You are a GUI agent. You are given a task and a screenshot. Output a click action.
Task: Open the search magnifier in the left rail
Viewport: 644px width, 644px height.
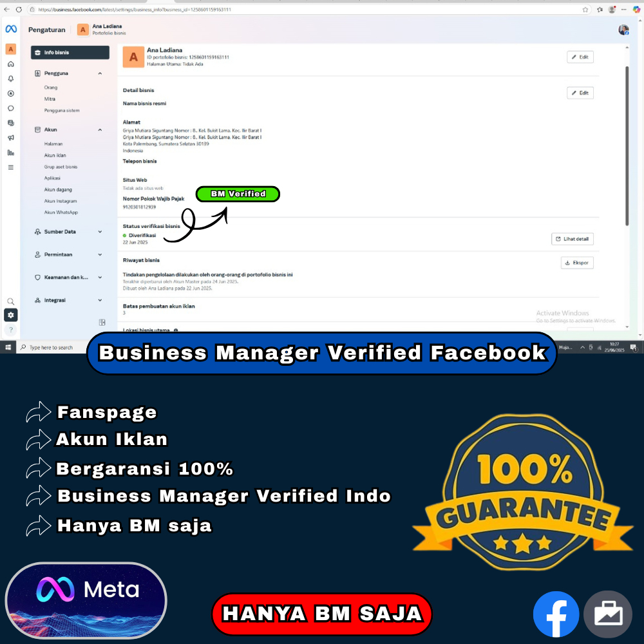[10, 301]
